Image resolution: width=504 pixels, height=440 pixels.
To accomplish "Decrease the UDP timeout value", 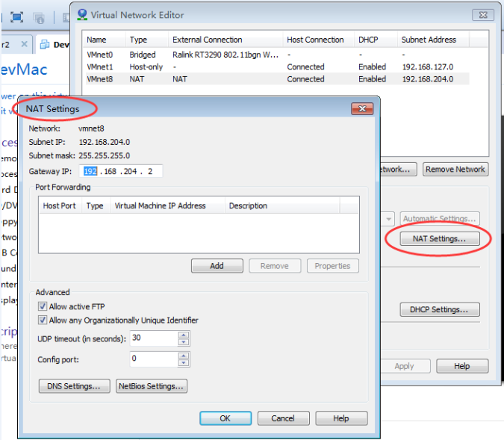I will (x=184, y=342).
